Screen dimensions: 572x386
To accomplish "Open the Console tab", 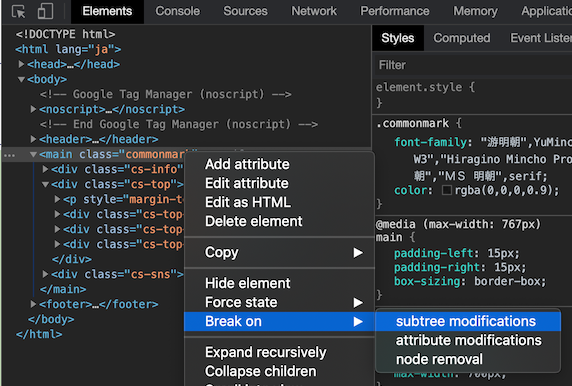I will tap(178, 11).
